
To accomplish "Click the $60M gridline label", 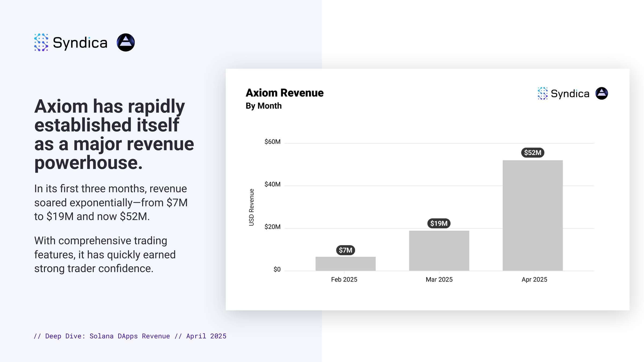I will [272, 142].
